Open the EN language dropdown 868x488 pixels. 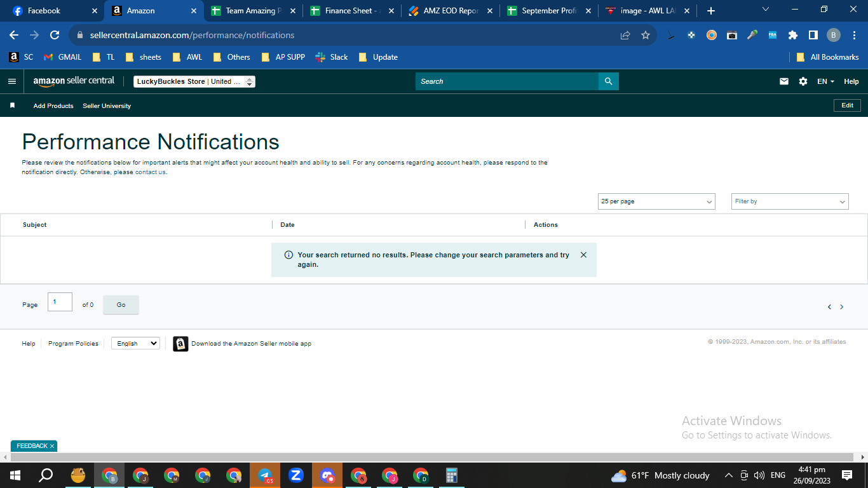tap(825, 81)
